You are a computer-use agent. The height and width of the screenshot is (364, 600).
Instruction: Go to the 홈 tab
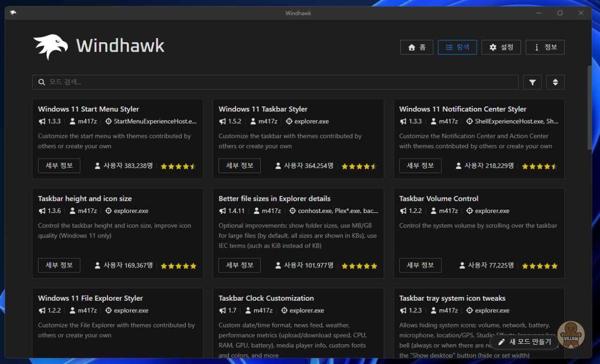[417, 47]
